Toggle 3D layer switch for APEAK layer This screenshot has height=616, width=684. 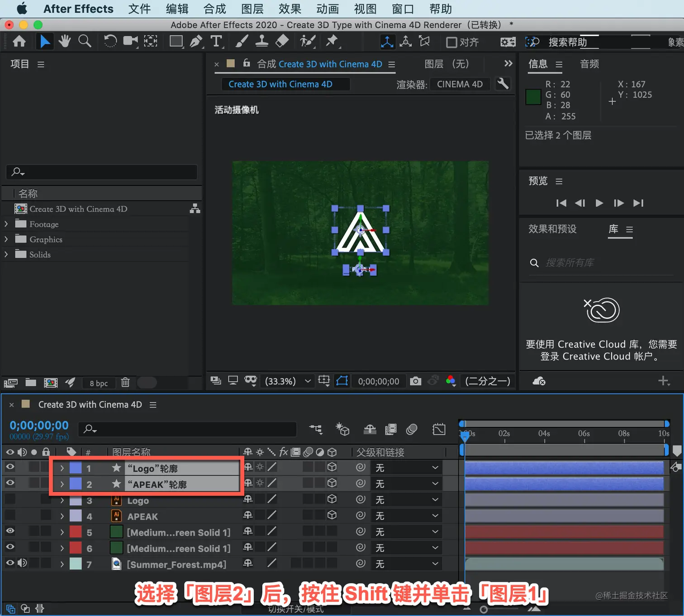coord(332,515)
